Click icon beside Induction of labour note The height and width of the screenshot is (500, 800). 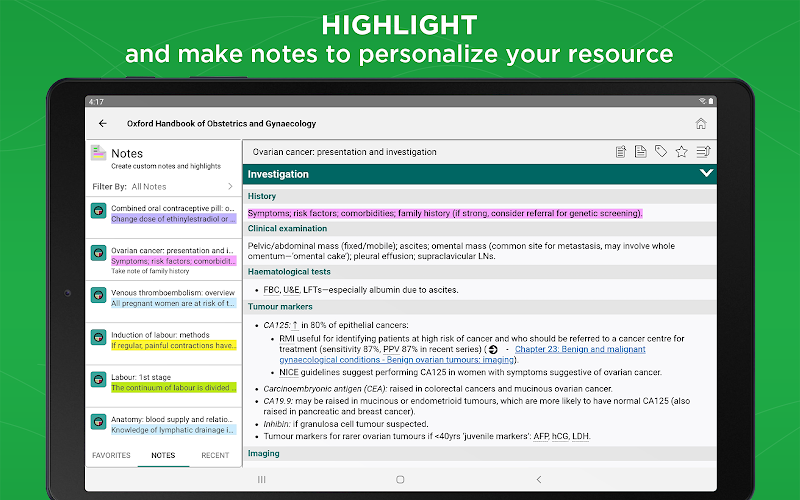tap(98, 339)
